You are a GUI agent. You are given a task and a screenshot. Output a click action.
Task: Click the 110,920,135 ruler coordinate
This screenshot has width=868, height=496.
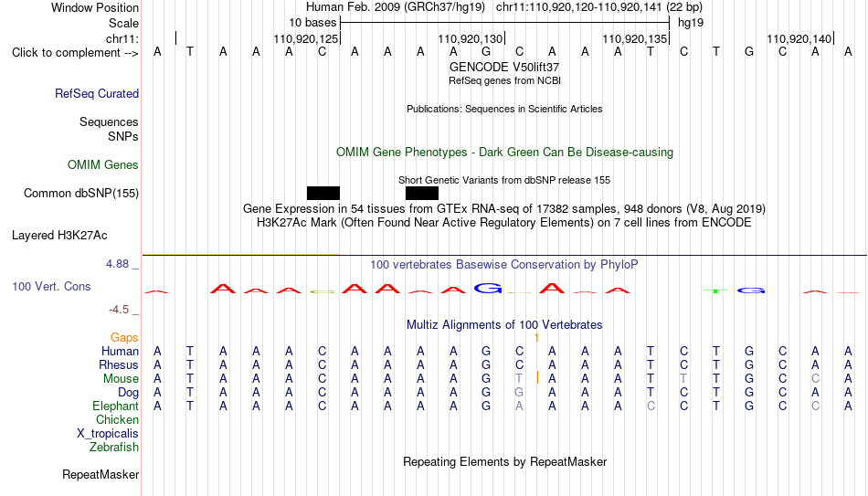click(x=634, y=38)
